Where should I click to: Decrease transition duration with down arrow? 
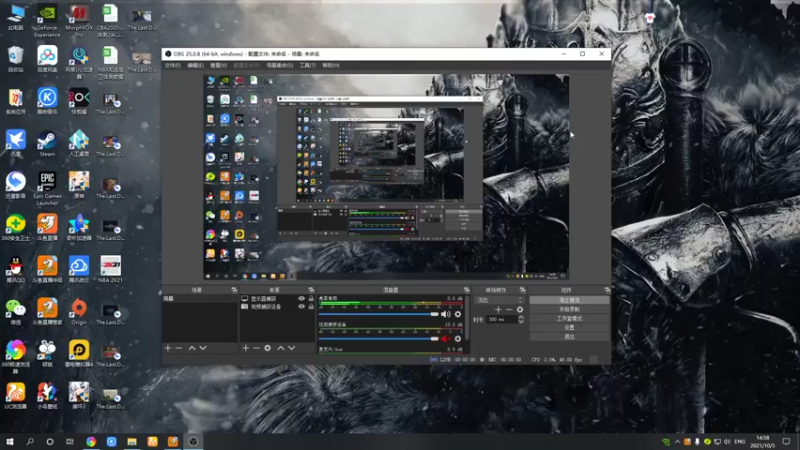(521, 322)
